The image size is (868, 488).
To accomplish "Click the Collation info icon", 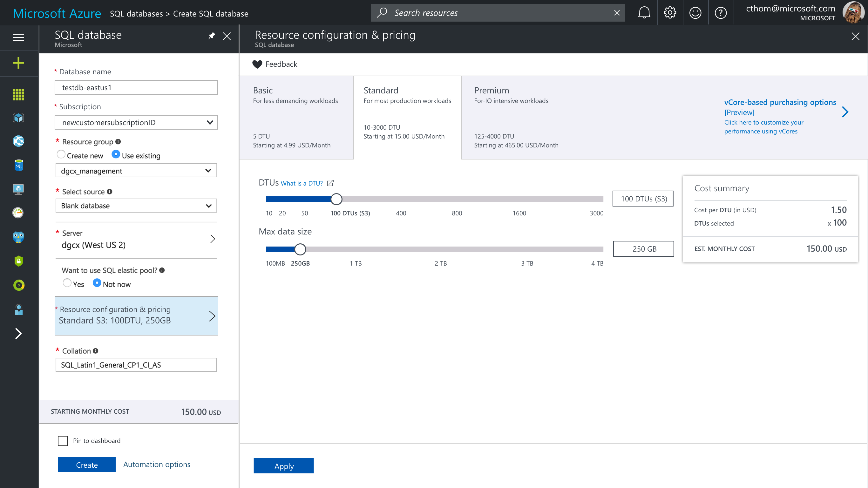I will [96, 350].
